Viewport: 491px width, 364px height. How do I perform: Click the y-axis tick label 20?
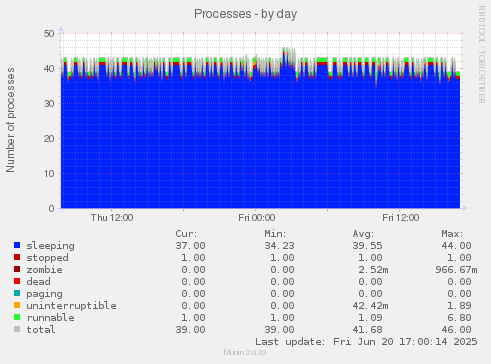point(49,138)
